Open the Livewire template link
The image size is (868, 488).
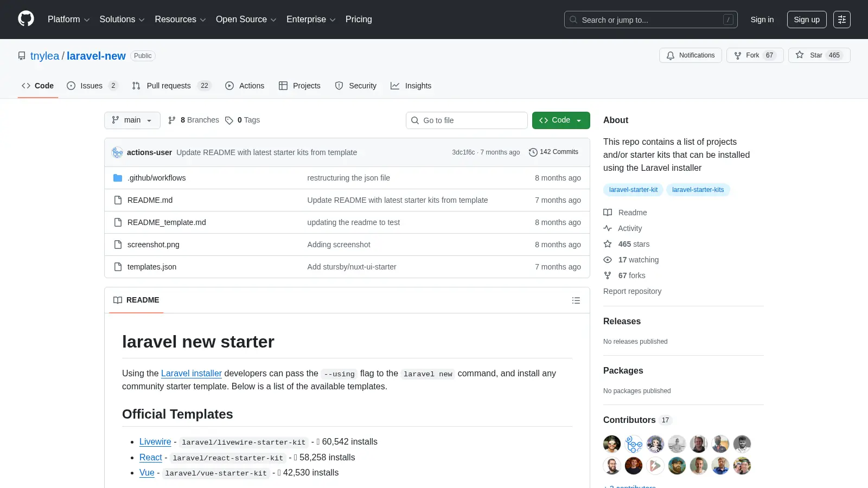click(155, 441)
